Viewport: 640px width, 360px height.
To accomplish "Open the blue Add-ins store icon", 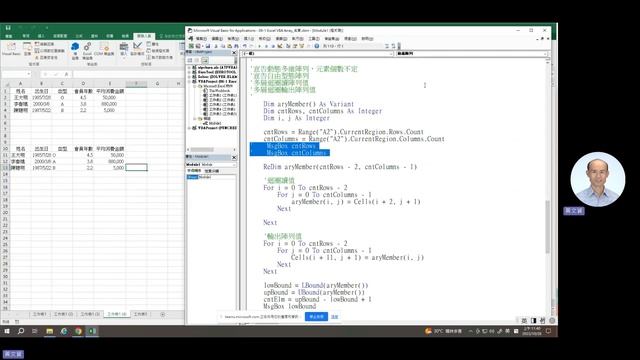I will (x=75, y=51).
